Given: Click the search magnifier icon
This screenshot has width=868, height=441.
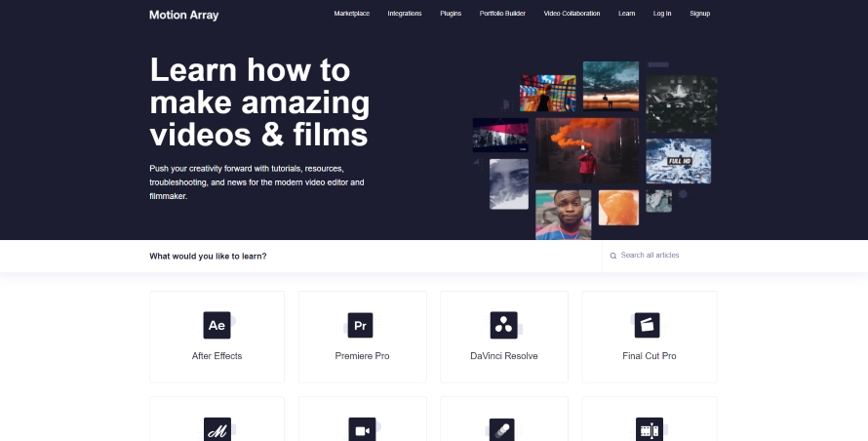Looking at the screenshot, I should 612,256.
